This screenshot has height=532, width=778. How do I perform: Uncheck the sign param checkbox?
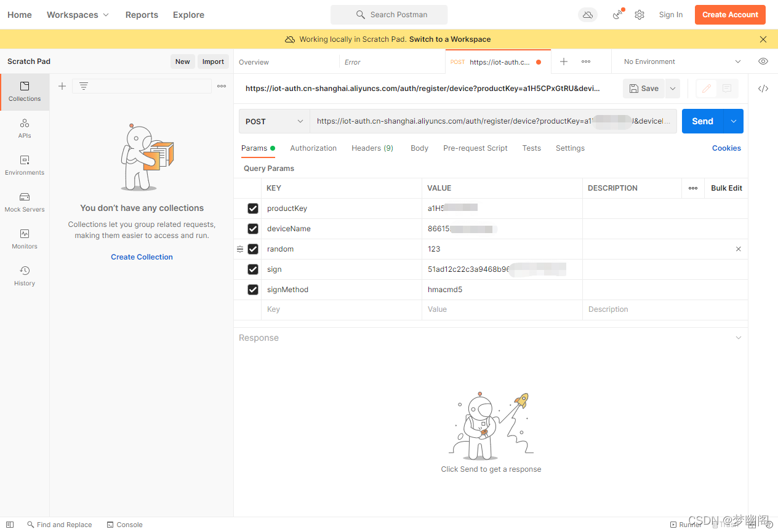[253, 269]
